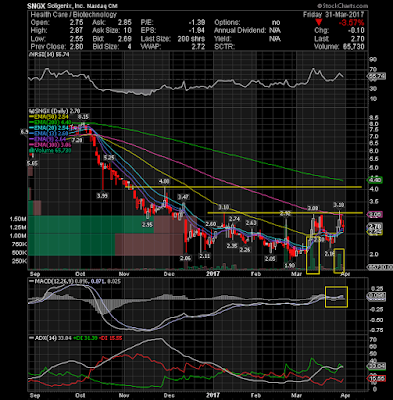Select the EMA(50) yellow legend entry

[x=49, y=117]
